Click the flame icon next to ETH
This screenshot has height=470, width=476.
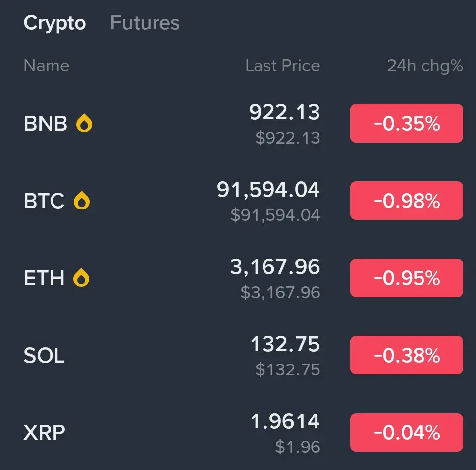81,278
